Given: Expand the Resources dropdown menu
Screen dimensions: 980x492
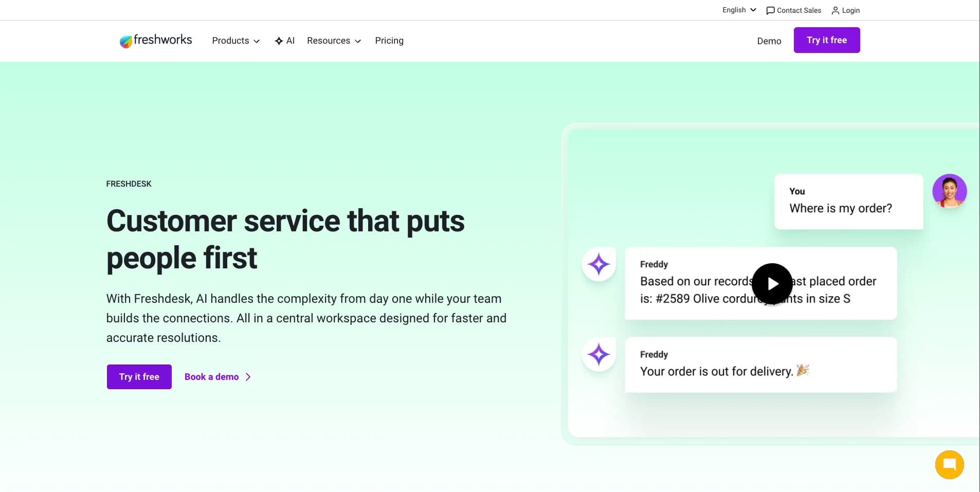Looking at the screenshot, I should (x=334, y=41).
